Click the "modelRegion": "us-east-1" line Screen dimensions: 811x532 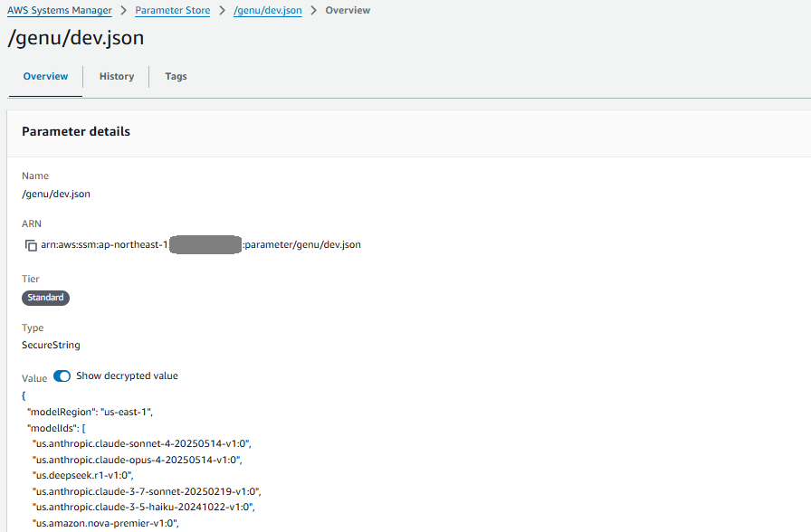click(90, 412)
